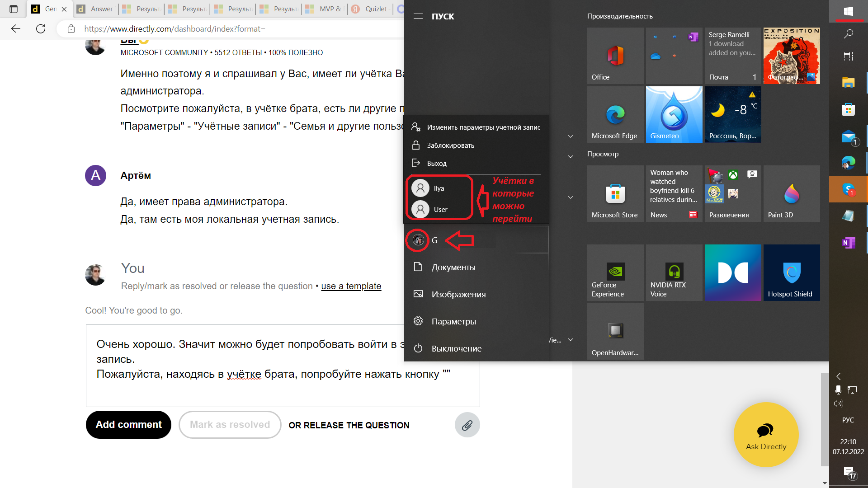Viewport: 868px width, 488px height.
Task: Reload the page with refresh button
Action: tap(41, 29)
